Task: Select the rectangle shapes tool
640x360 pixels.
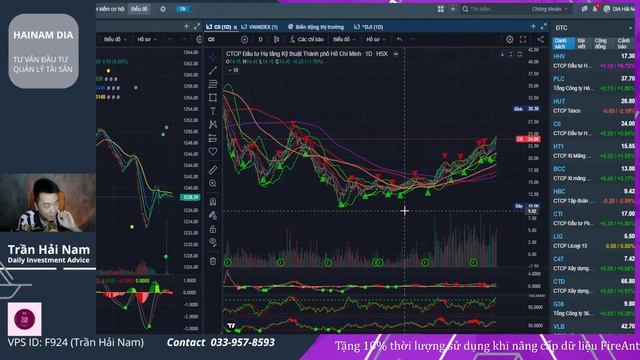Action: [x=213, y=98]
